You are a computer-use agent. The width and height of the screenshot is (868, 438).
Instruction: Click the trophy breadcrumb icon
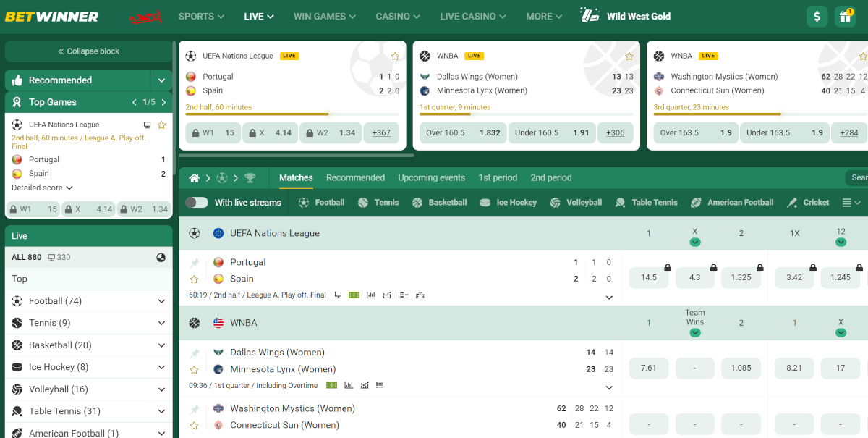pos(250,178)
